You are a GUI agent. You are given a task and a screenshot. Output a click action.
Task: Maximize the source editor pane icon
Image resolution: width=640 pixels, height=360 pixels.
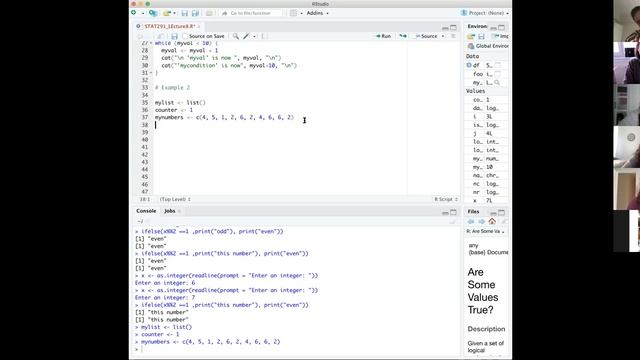pyautogui.click(x=453, y=27)
